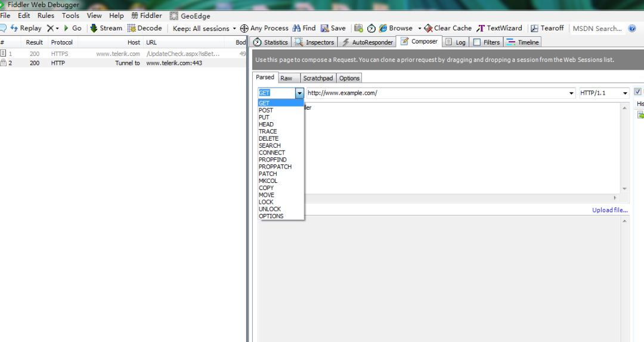Show the Timeline tab
644x342 pixels.
[522, 42]
